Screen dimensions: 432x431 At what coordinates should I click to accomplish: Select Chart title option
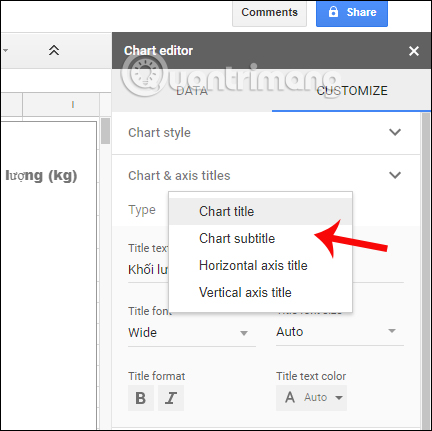(260, 211)
